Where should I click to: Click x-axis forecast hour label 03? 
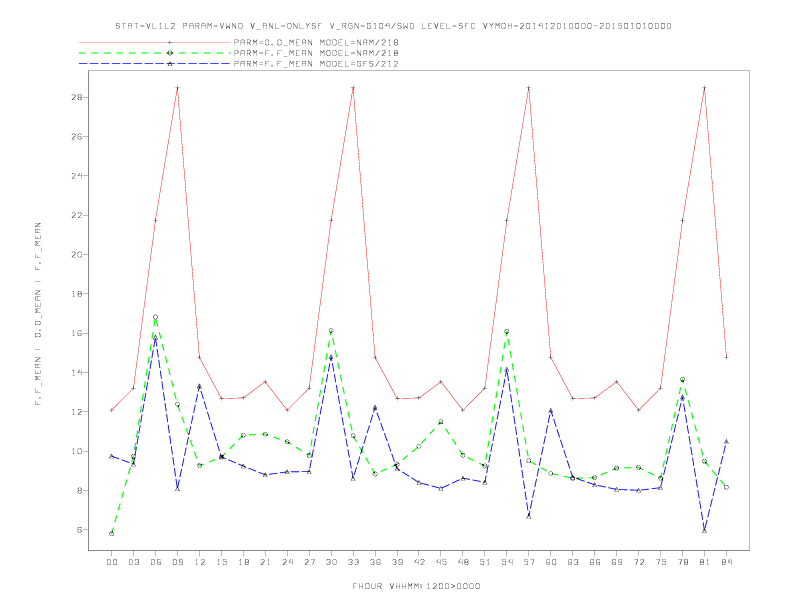[x=133, y=562]
